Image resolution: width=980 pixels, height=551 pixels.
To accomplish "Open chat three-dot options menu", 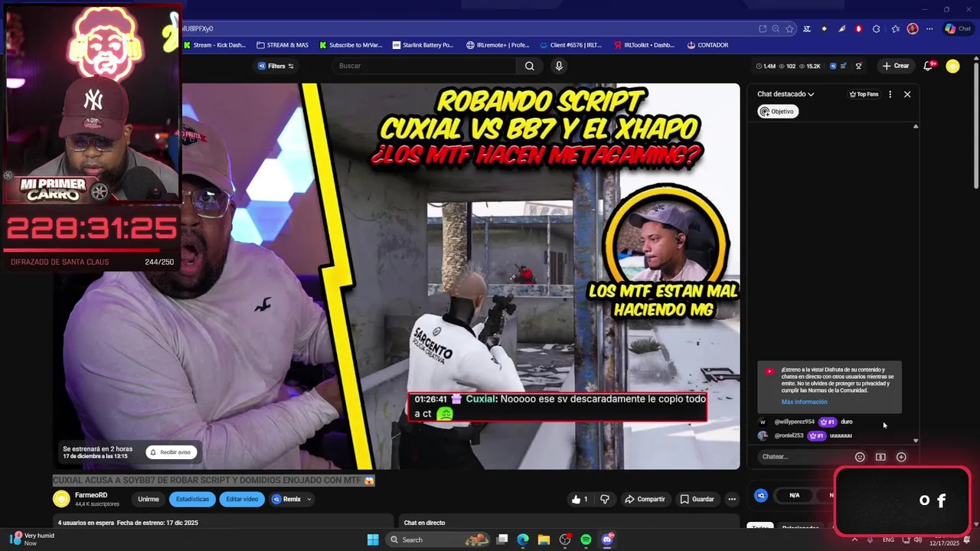I will click(890, 94).
